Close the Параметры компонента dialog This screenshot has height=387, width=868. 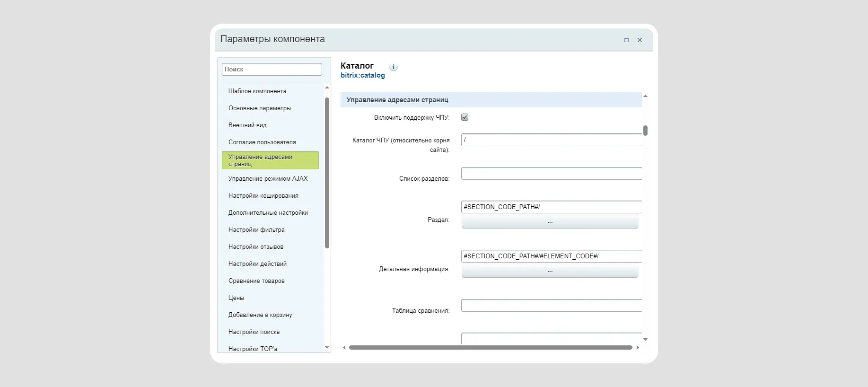(640, 40)
